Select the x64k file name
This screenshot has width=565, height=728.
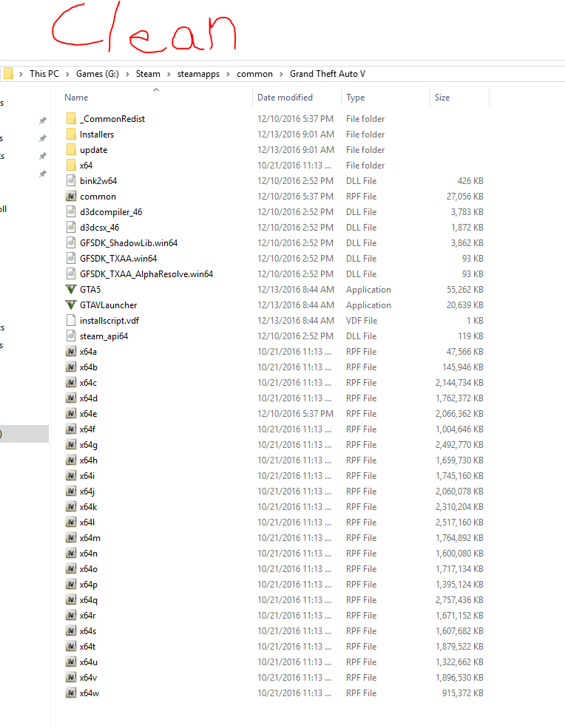click(x=88, y=507)
